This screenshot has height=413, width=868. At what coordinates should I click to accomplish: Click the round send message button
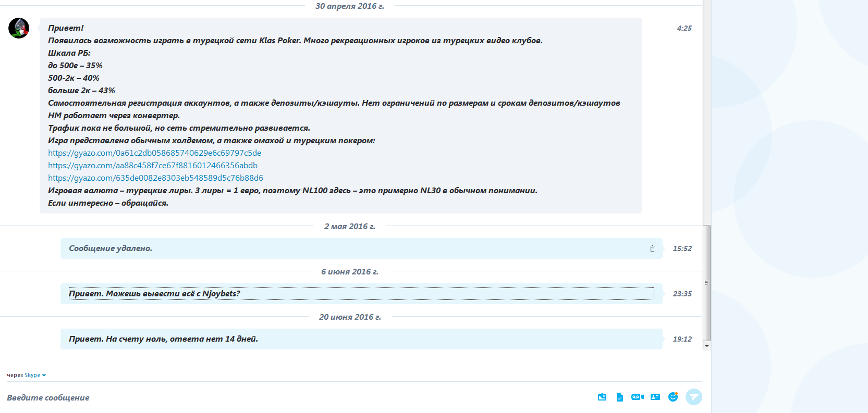coord(694,397)
